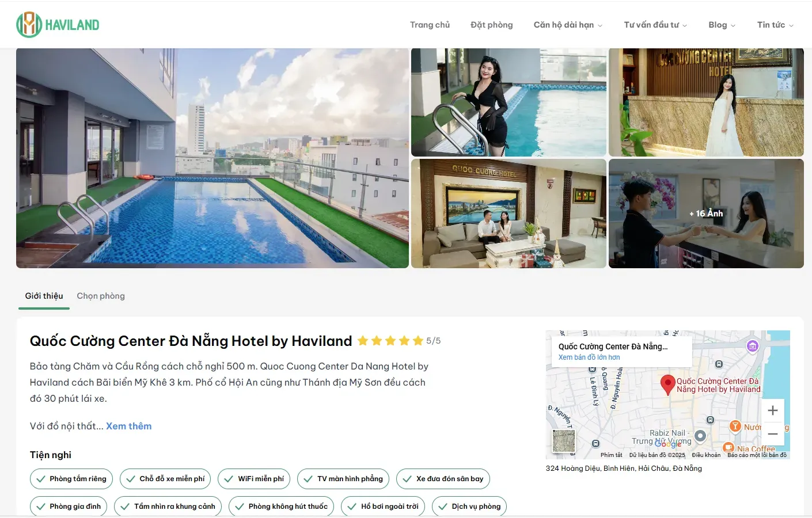Open the +16 Ảnh photo thumbnail

(x=706, y=214)
